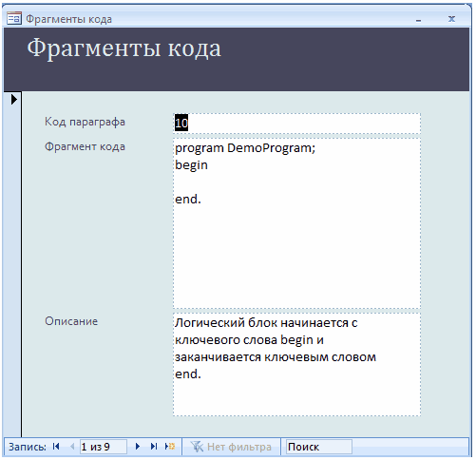Click the form icon in title bar
The height and width of the screenshot is (460, 476).
[x=14, y=18]
